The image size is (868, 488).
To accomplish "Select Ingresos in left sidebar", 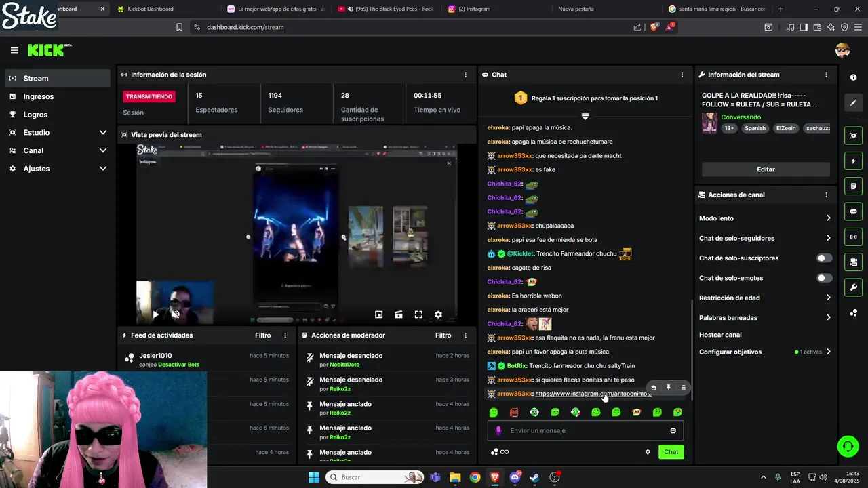I will point(58,96).
